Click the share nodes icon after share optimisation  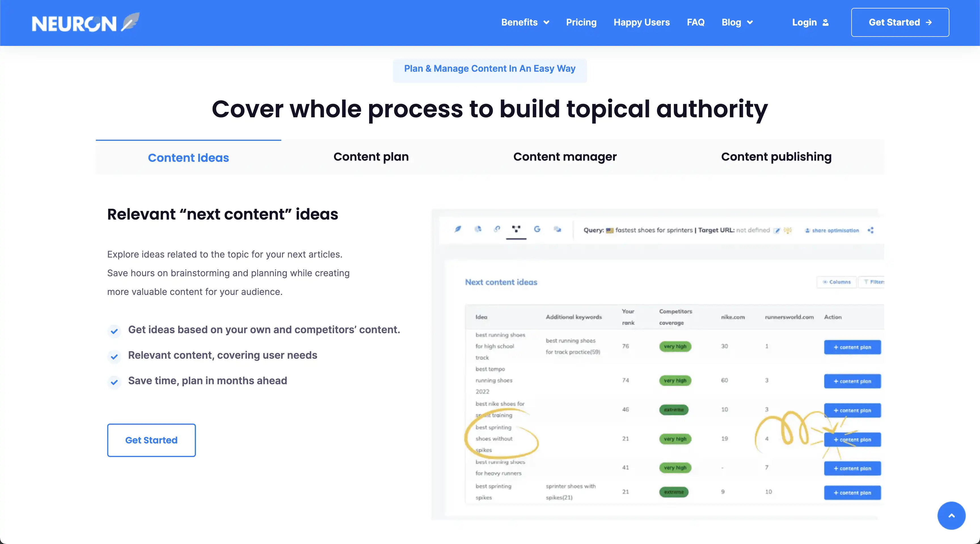coord(871,230)
